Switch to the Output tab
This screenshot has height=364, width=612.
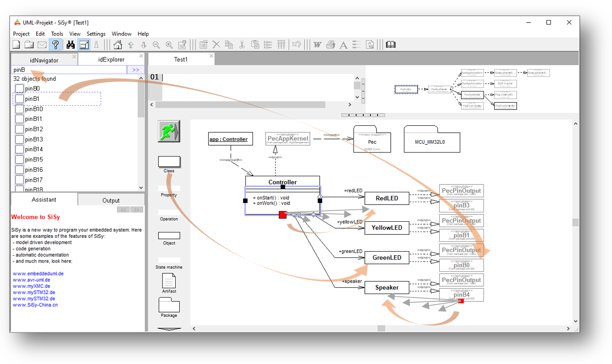click(111, 200)
